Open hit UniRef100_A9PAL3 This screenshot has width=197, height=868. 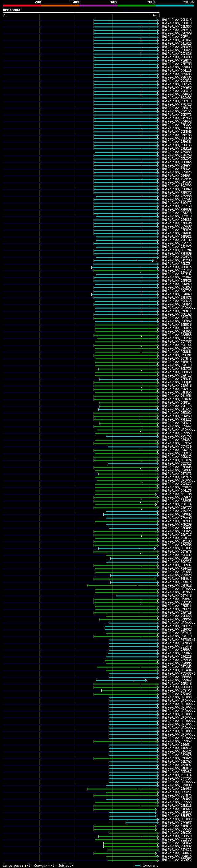[177, 23]
